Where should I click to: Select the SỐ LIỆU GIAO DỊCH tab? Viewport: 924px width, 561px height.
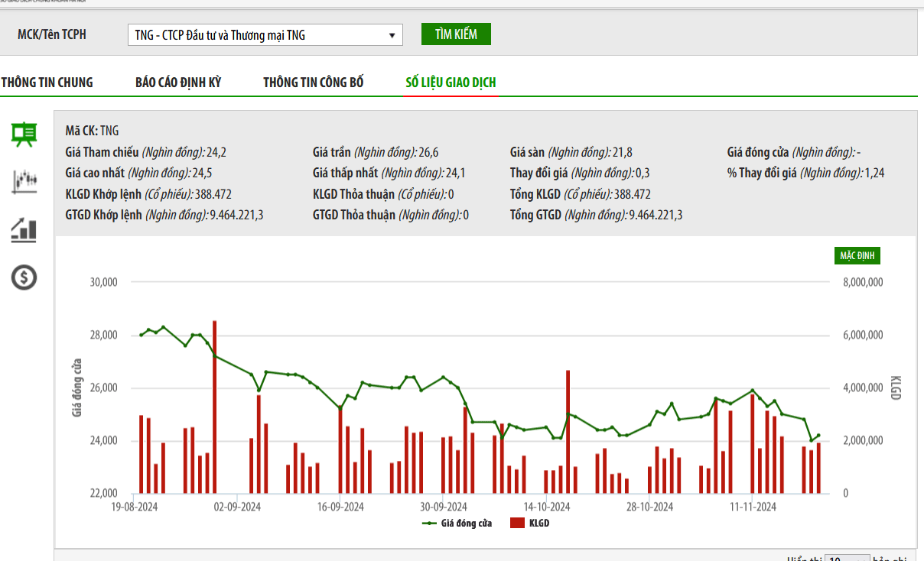[451, 83]
